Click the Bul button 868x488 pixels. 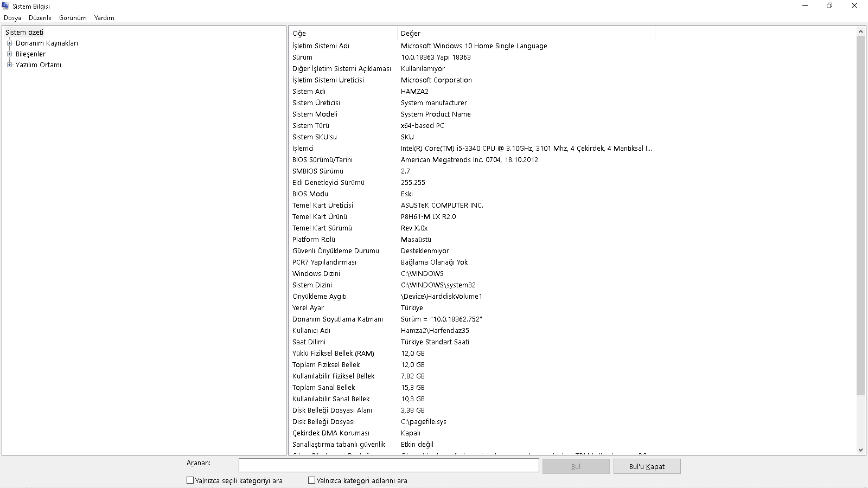(x=576, y=466)
